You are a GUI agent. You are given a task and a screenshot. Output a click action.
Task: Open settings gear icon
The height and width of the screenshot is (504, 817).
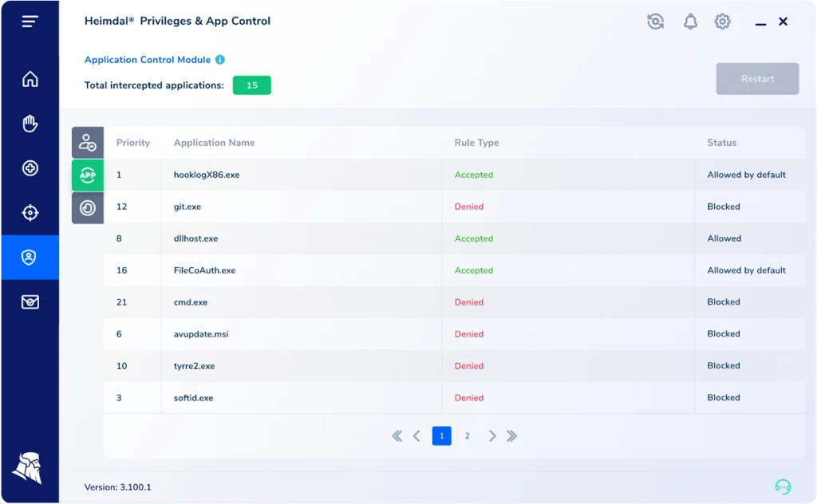pos(722,22)
